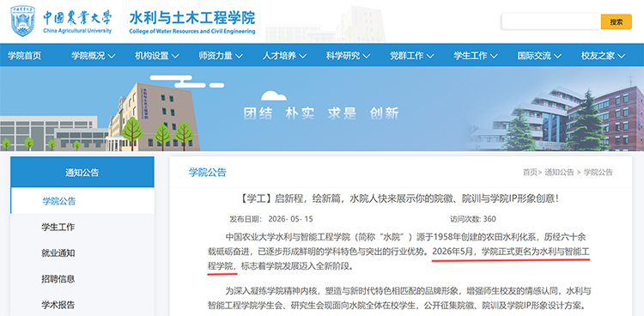Focus the site search input box
Viewport: 644px width, 316px height.
coord(550,21)
